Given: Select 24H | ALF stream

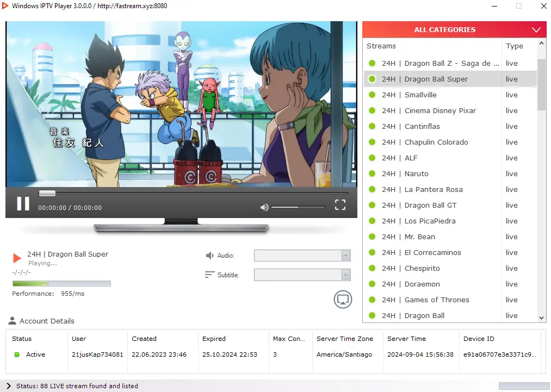Looking at the screenshot, I should tap(450, 158).
